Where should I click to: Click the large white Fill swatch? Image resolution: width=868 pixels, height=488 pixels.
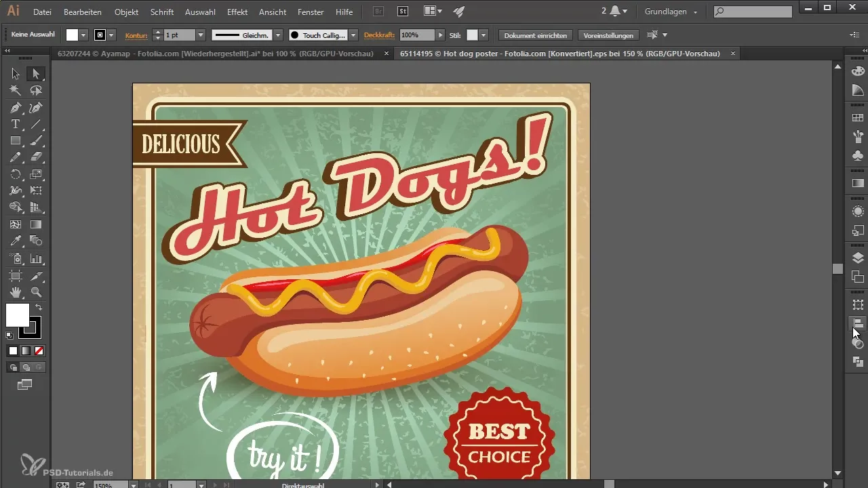tap(17, 314)
